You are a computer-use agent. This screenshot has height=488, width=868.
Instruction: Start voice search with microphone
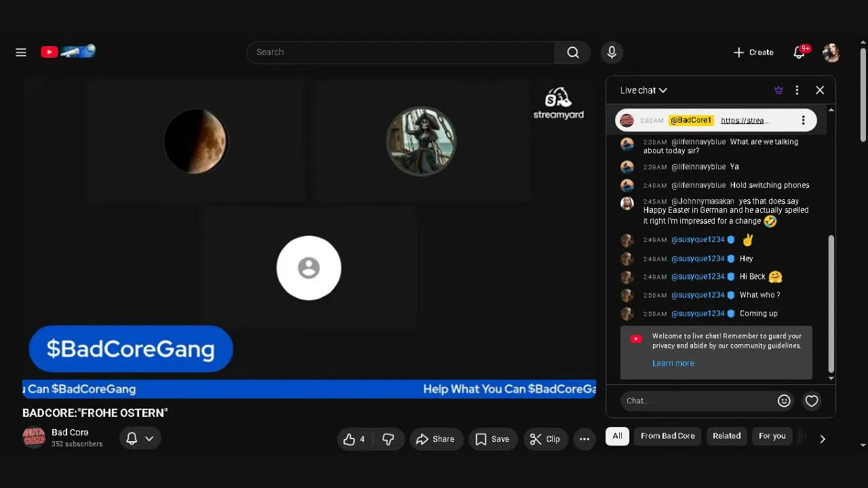click(x=612, y=52)
